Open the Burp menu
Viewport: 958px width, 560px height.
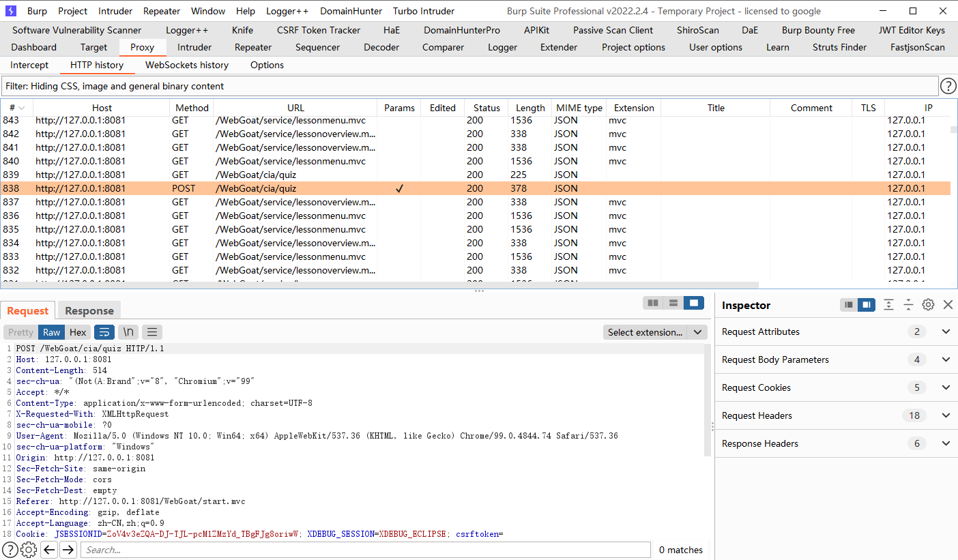[x=37, y=11]
